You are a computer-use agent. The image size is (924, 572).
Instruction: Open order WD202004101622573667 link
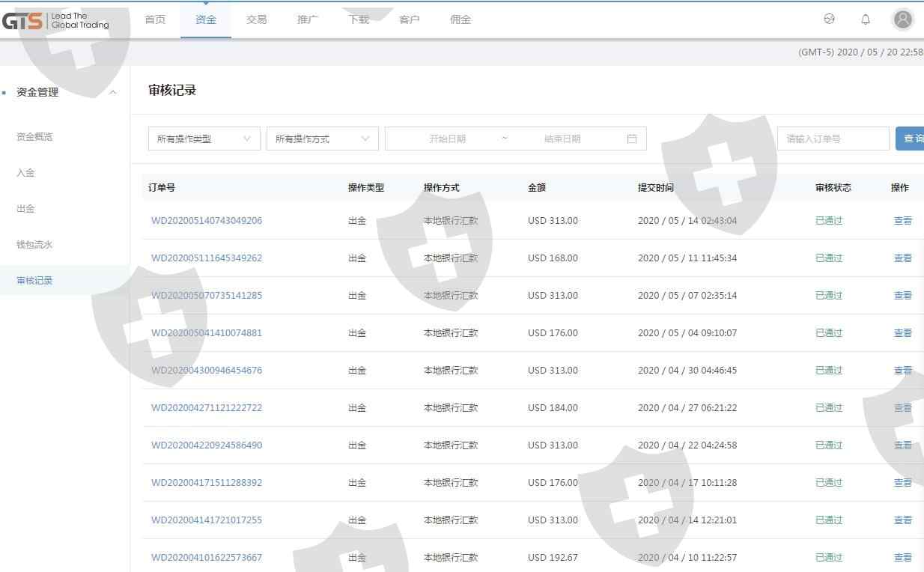[207, 558]
